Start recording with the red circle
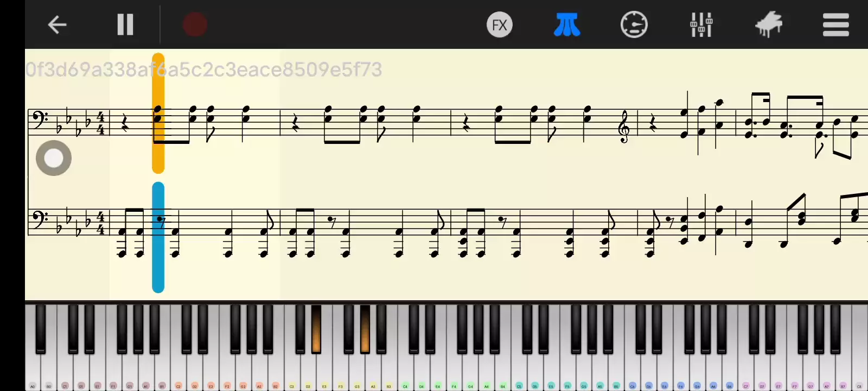Viewport: 868px width, 391px height. point(195,24)
